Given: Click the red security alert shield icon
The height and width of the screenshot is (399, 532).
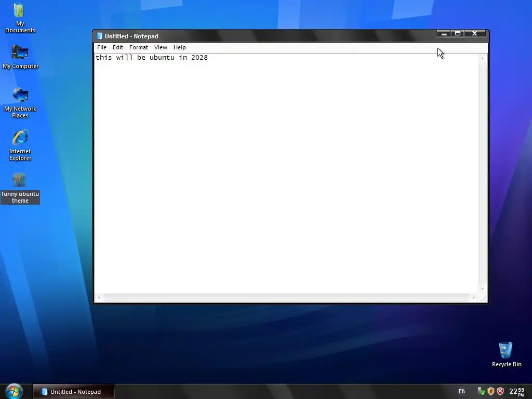Looking at the screenshot, I should point(500,391).
